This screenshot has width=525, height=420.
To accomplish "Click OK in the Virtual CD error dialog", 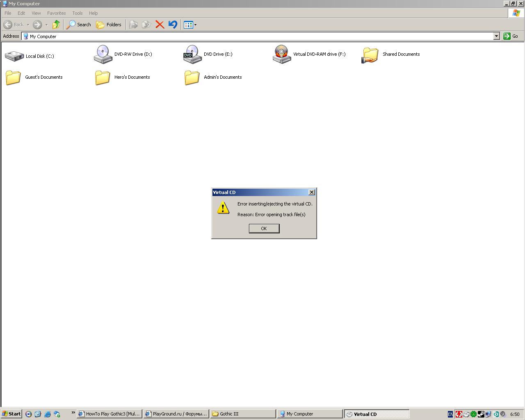I will point(264,228).
